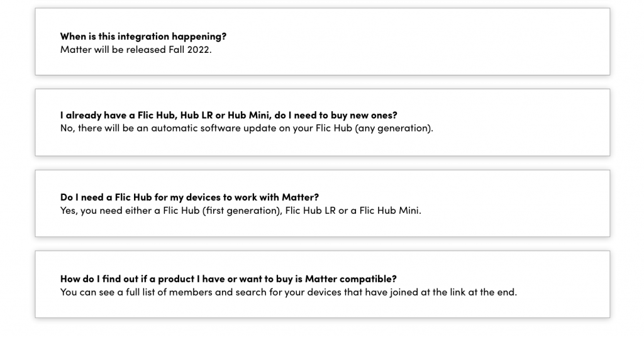
Task: Click the answer starting "Yes, you need either"
Action: pyautogui.click(x=241, y=211)
